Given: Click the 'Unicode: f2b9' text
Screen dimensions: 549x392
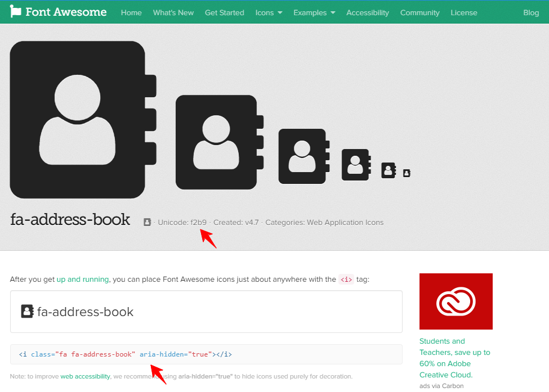Looking at the screenshot, I should [182, 222].
